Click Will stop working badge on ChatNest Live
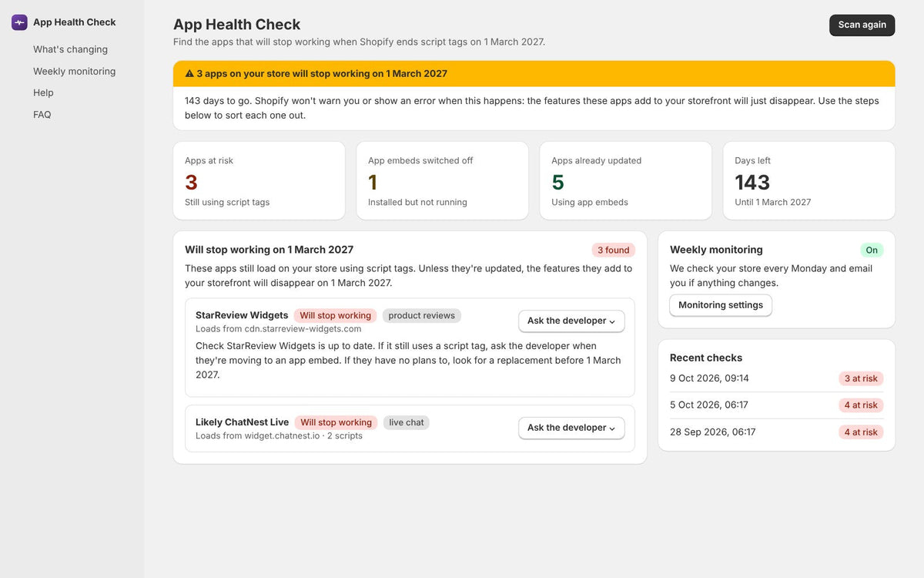 336,422
